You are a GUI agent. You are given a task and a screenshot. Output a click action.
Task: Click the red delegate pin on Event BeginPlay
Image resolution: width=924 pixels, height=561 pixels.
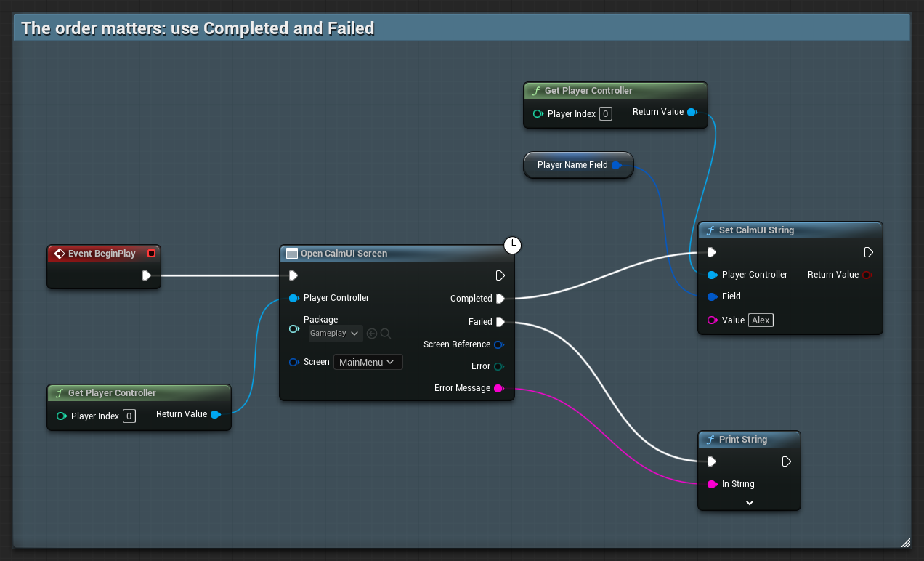pos(151,254)
